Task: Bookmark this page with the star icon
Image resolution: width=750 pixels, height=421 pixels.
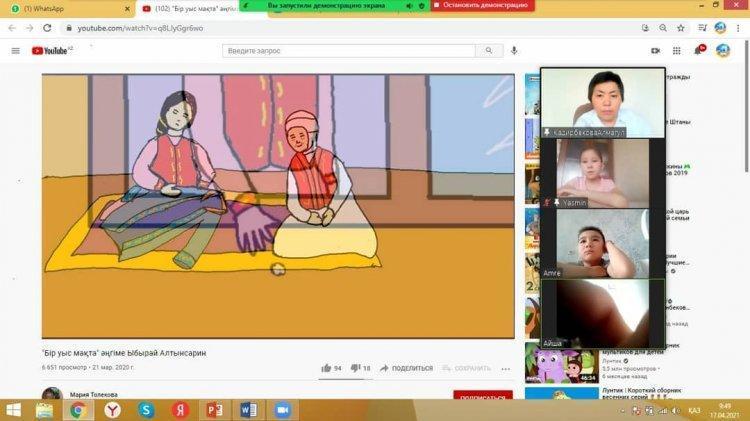Action: (681, 28)
